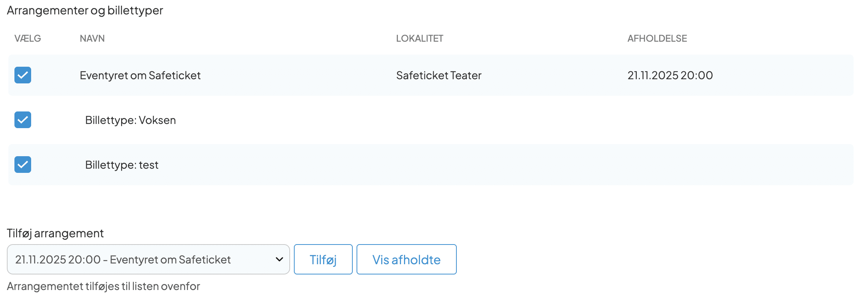Image resolution: width=868 pixels, height=301 pixels.
Task: Click the Vis afholdte button
Action: click(x=406, y=259)
